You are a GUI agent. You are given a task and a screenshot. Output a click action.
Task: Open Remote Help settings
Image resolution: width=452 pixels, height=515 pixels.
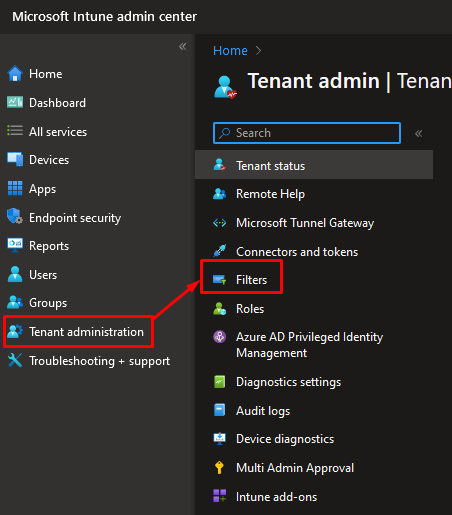point(270,194)
